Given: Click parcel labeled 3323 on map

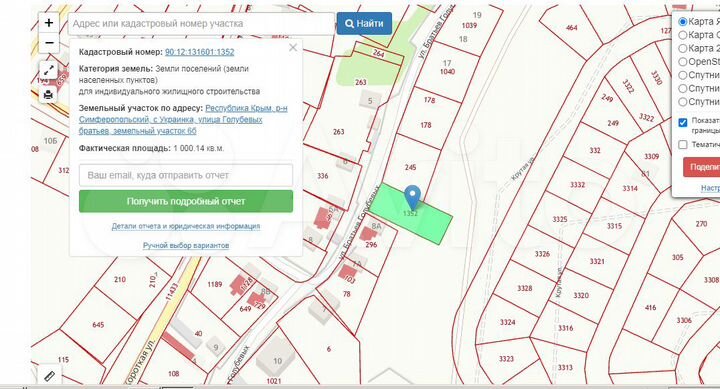Looking at the screenshot, I should [x=506, y=359].
